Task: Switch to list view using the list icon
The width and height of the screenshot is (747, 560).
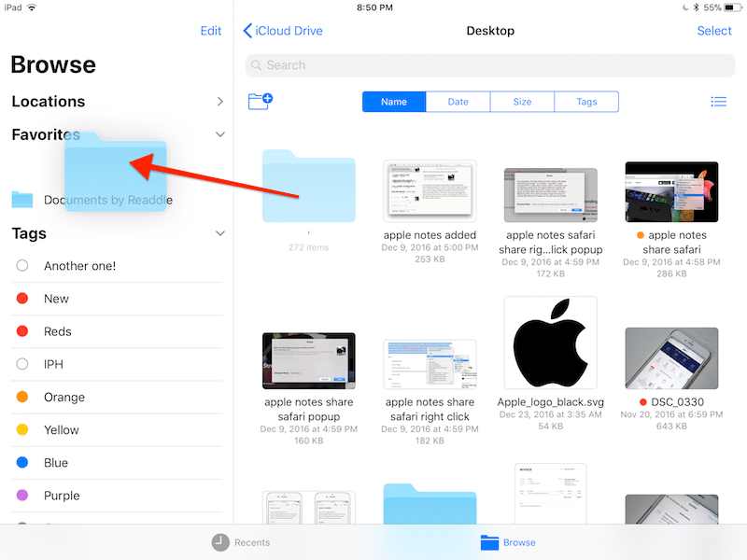Action: 718,102
